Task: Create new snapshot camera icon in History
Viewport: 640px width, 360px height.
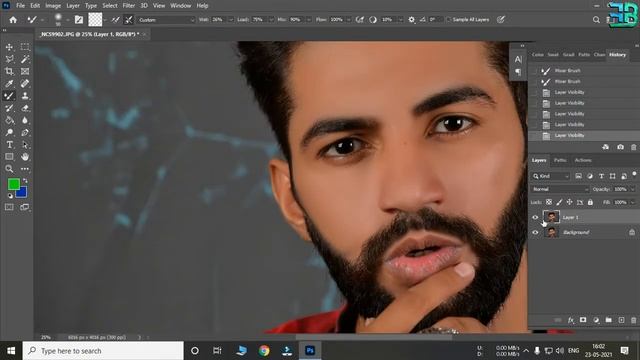Action: click(x=620, y=147)
